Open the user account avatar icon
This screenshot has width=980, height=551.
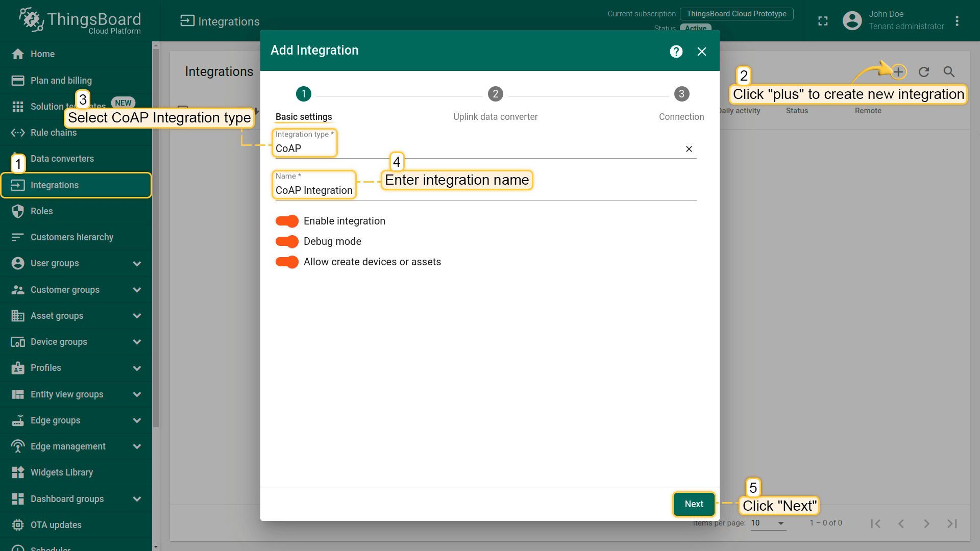click(x=852, y=20)
